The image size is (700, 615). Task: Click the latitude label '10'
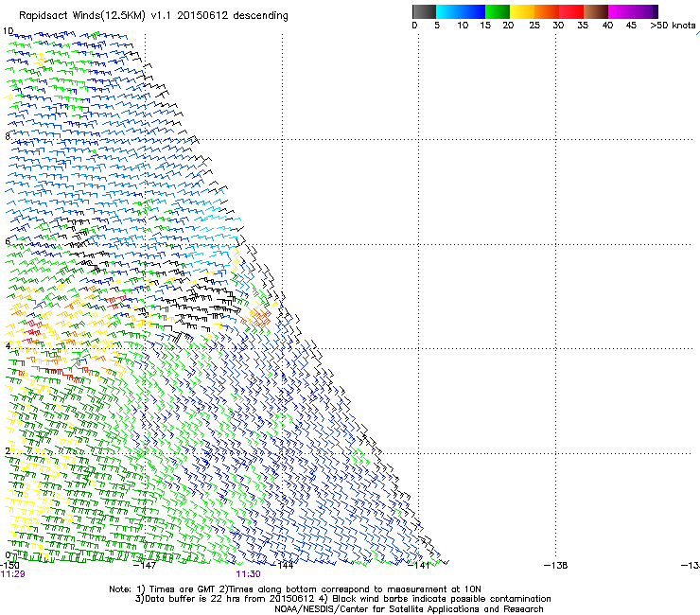(8, 31)
